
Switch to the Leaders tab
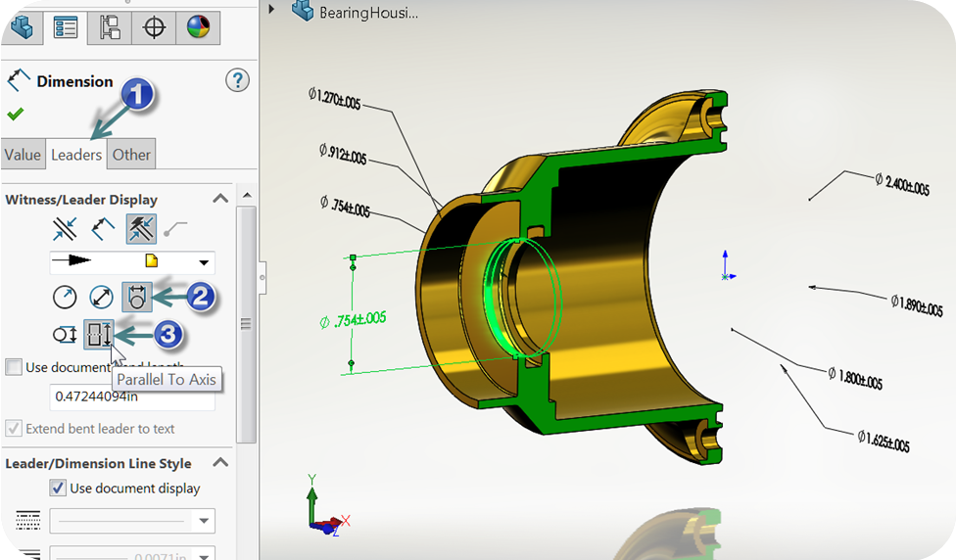point(76,154)
